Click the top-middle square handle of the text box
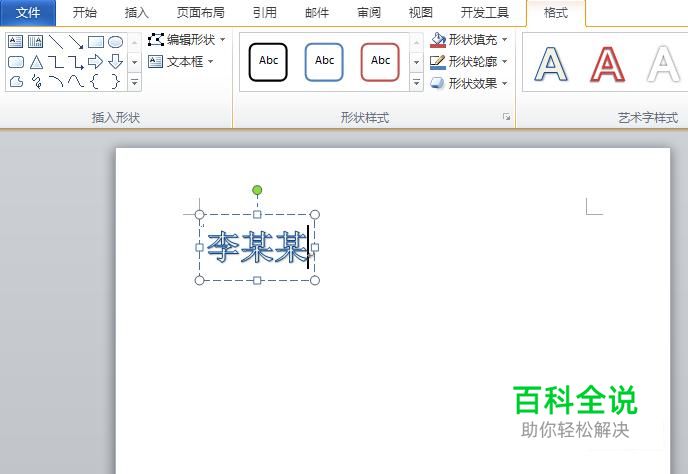The image size is (688, 474). (x=257, y=214)
